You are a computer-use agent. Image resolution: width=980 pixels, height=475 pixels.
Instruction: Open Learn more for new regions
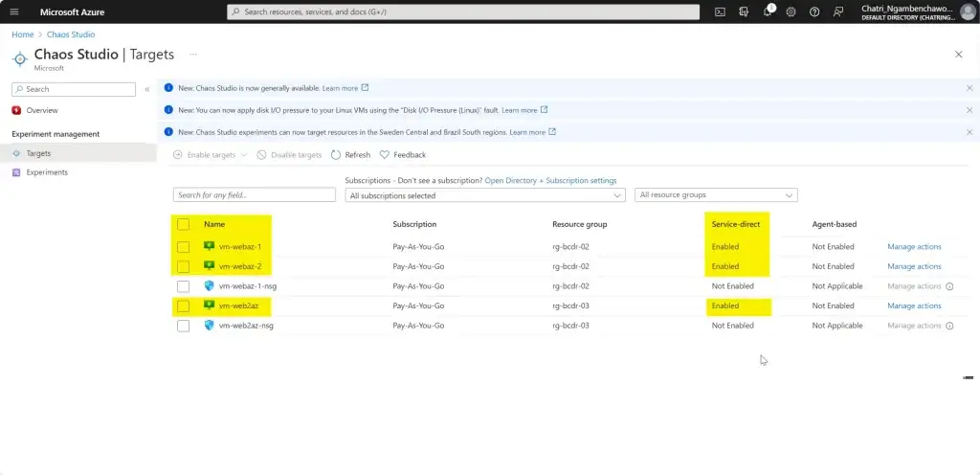(x=532, y=132)
